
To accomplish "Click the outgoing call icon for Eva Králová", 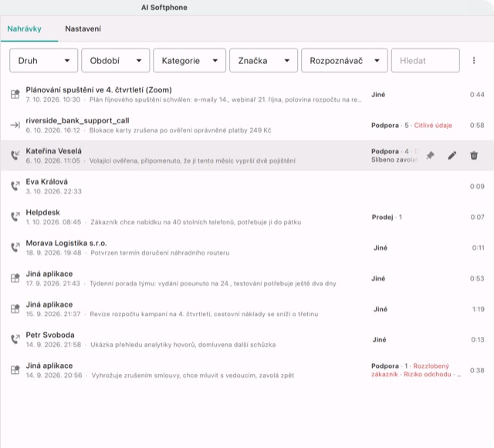I will pos(15,186).
